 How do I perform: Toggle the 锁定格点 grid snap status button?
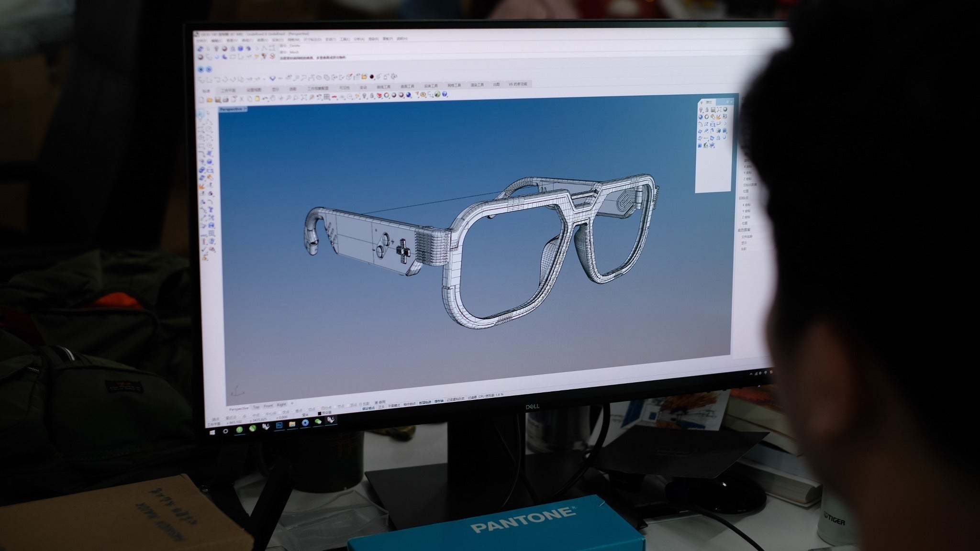pos(368,408)
